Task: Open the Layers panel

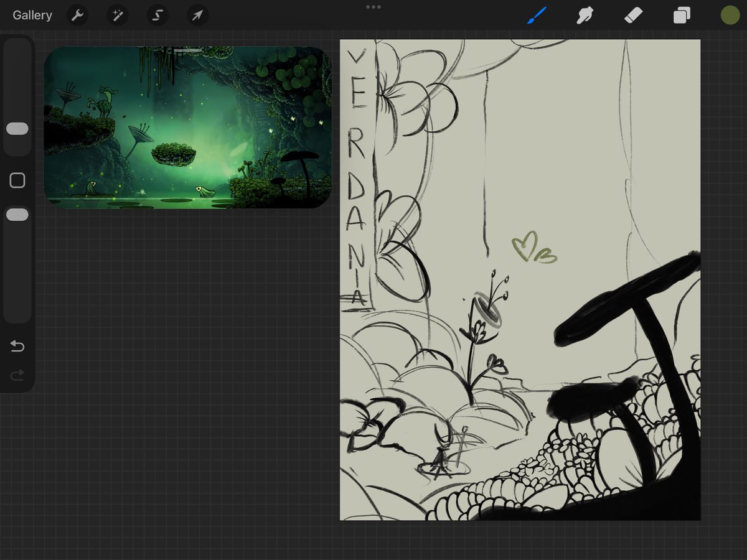Action: pyautogui.click(x=681, y=15)
